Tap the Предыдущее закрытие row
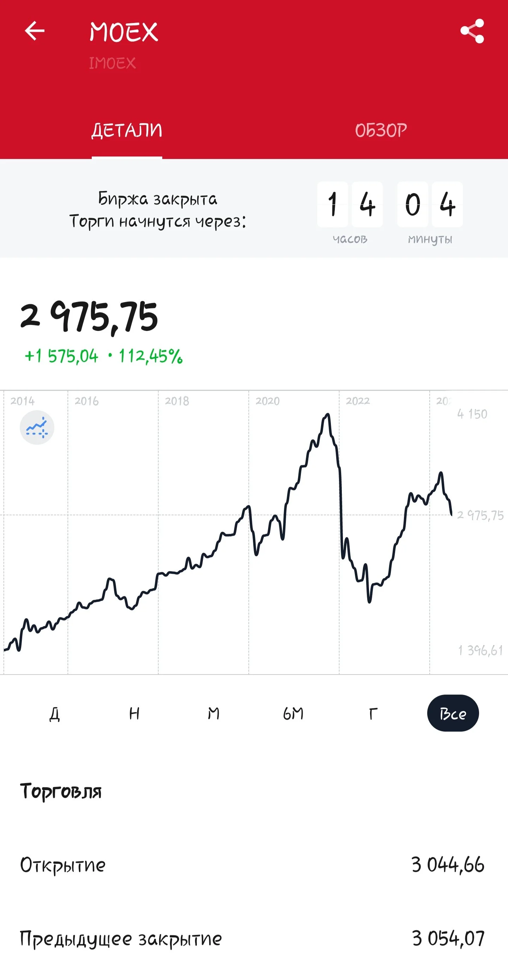This screenshot has width=508, height=980. (254, 938)
